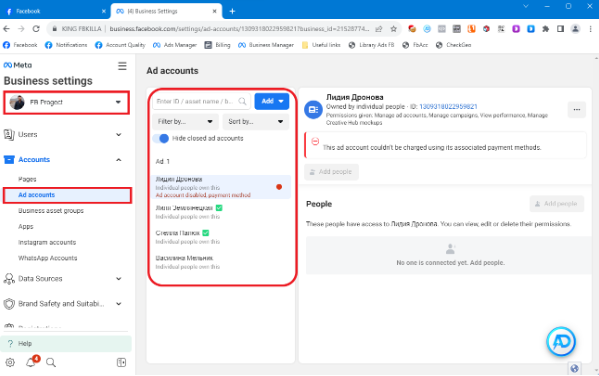
Task: Toggle Hide closed ad accounts switch
Action: click(x=161, y=138)
